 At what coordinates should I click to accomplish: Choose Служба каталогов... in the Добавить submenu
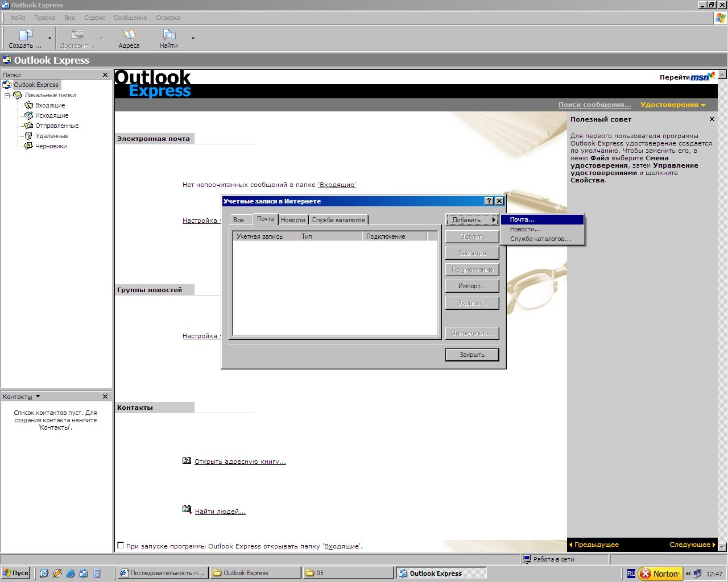tap(542, 239)
